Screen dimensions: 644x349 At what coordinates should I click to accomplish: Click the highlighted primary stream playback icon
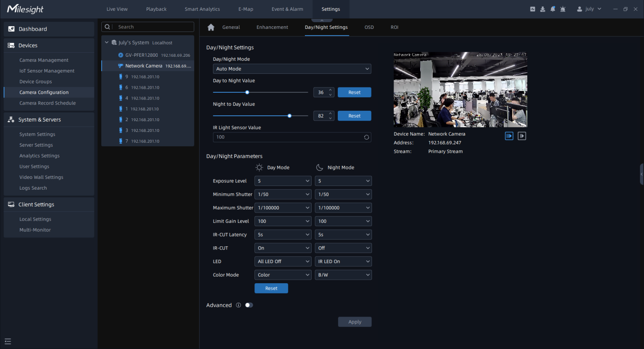coord(509,136)
